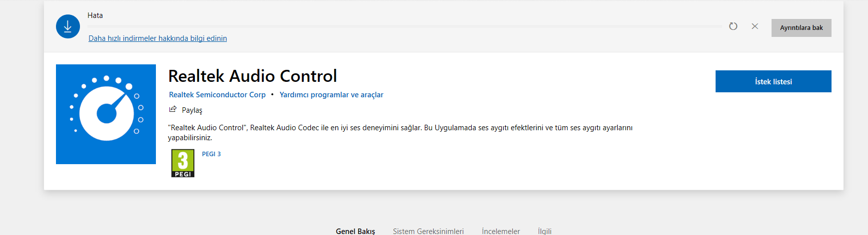Click the 'Realtek Audio Control' title
The image size is (868, 235).
click(252, 76)
